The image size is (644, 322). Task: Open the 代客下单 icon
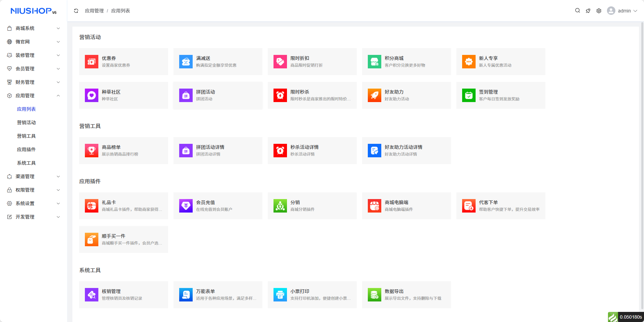[x=469, y=206]
